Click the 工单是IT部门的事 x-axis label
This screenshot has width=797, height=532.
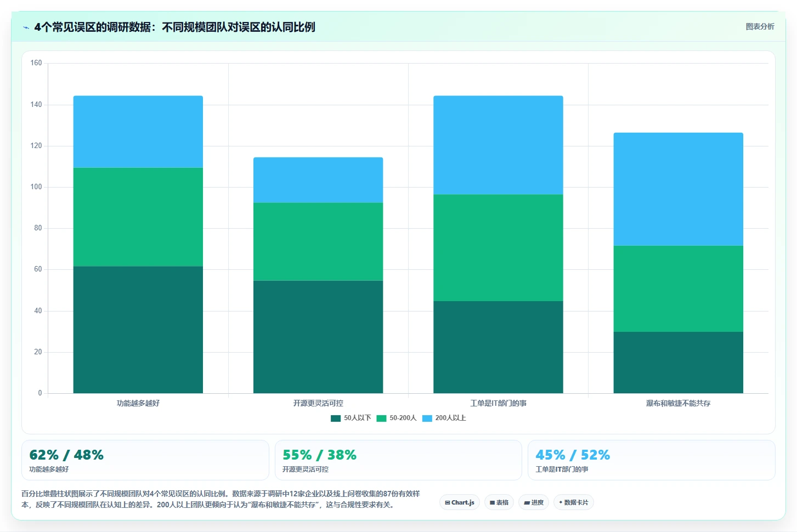[x=498, y=403]
